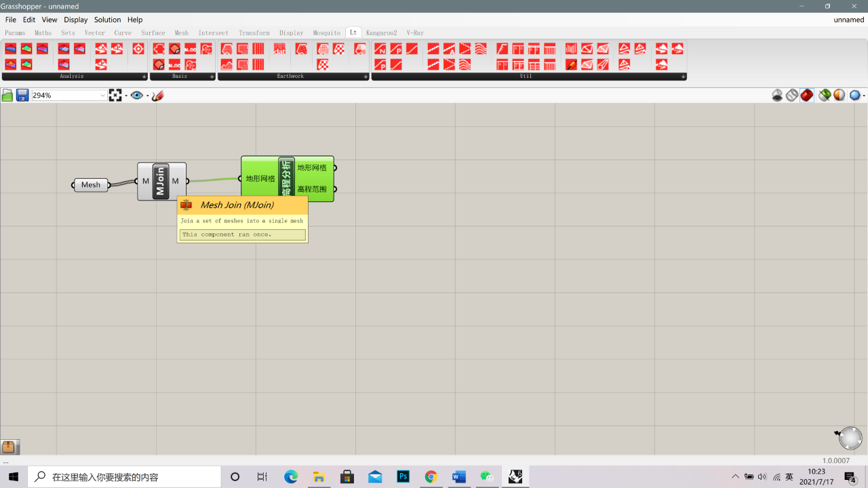This screenshot has width=868, height=488.
Task: Click the wireframe preview mode icon
Action: [792, 96]
